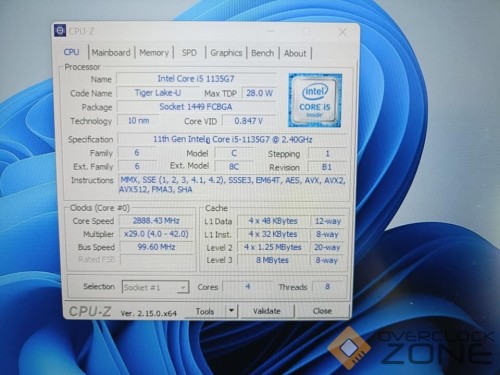Image resolution: width=500 pixels, height=375 pixels.
Task: Click the Validate button
Action: coord(267,311)
